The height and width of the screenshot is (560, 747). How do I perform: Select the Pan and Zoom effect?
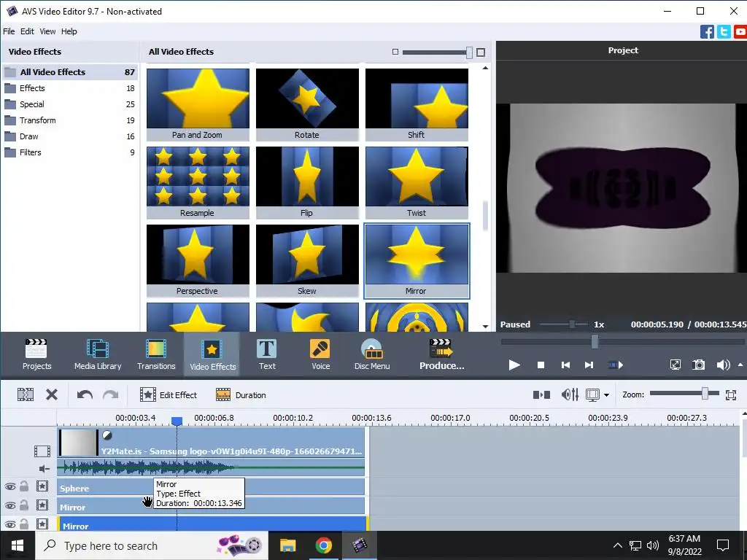coord(198,104)
